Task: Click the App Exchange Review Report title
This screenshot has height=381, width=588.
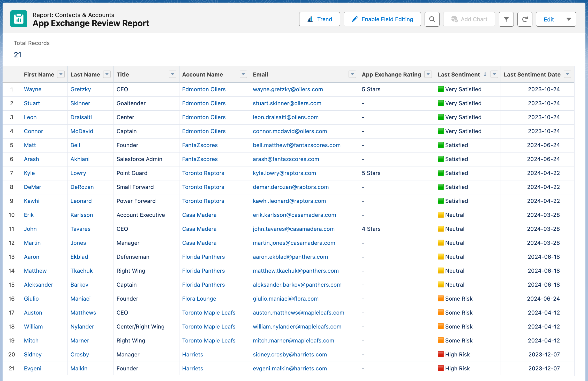Action: point(91,23)
